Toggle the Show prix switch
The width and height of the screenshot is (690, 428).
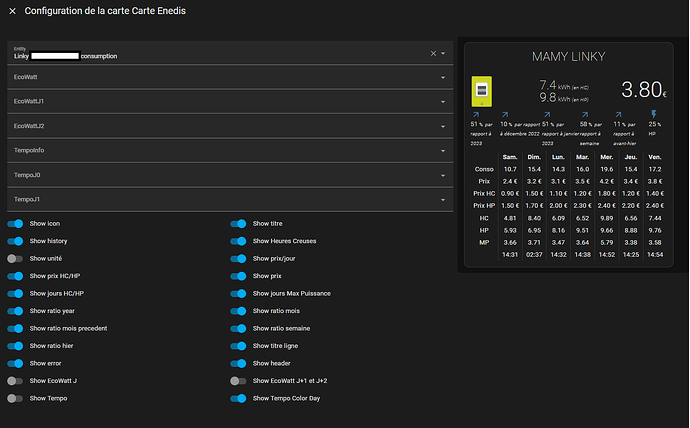point(238,276)
